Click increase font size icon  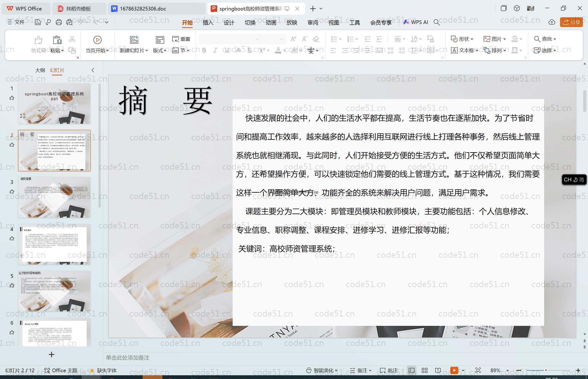(293, 39)
